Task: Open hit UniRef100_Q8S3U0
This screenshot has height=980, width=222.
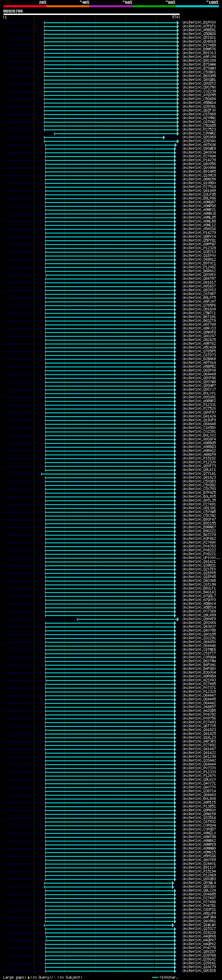Action: pos(199,886)
